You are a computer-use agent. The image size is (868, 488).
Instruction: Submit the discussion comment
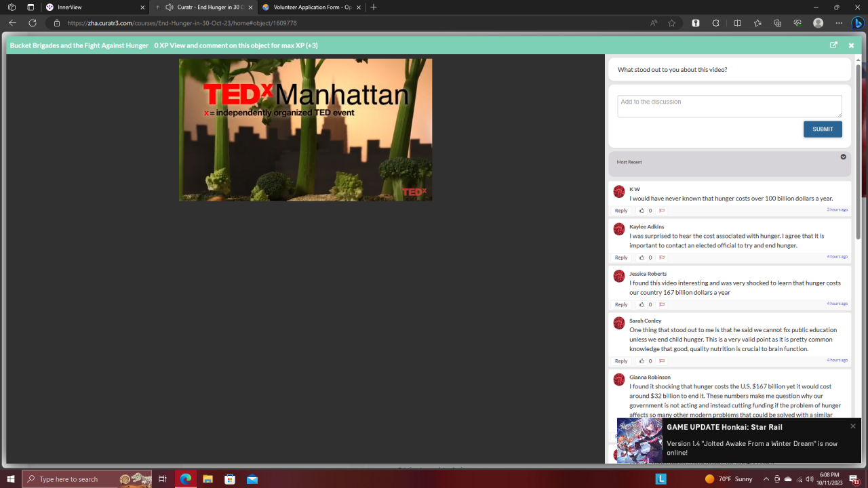tap(823, 129)
